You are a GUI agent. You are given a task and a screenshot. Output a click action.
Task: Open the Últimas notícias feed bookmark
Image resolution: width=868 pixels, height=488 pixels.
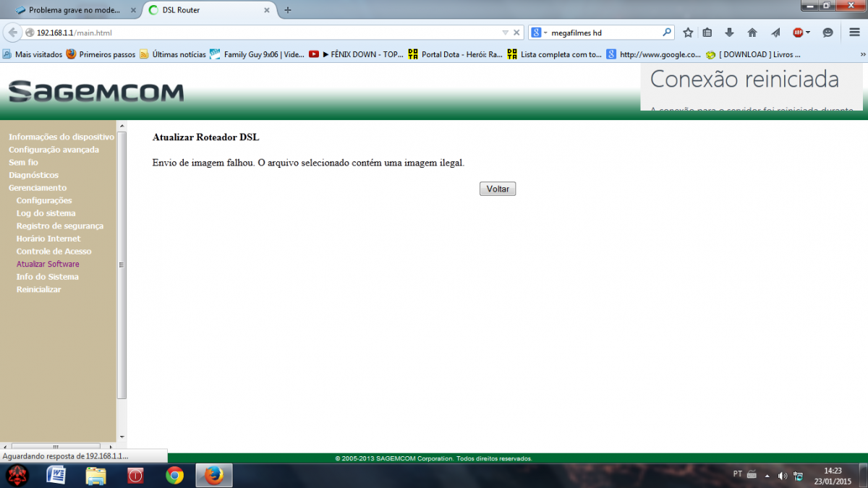click(x=172, y=54)
